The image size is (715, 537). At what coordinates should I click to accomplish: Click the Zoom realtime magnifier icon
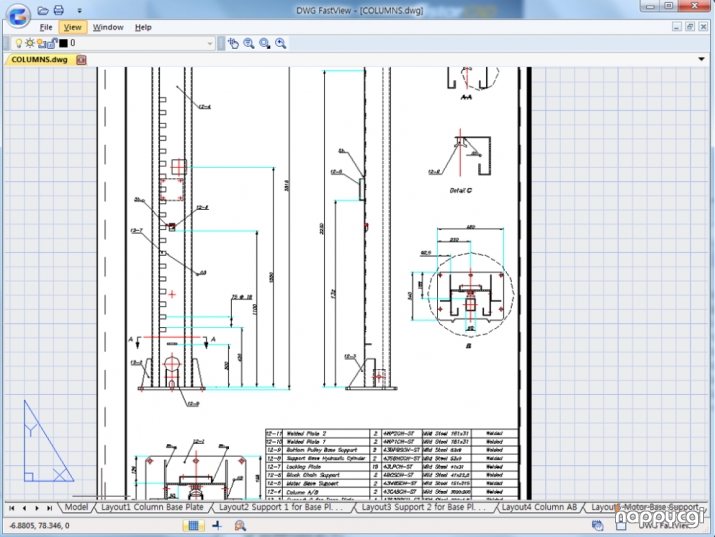tap(249, 43)
